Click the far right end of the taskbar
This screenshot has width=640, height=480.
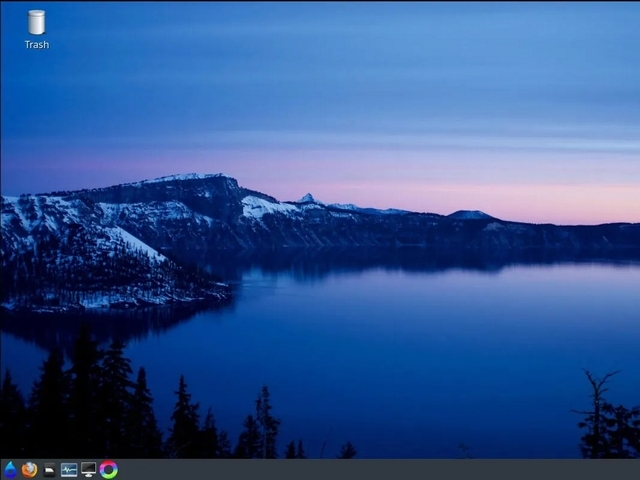pos(630,469)
